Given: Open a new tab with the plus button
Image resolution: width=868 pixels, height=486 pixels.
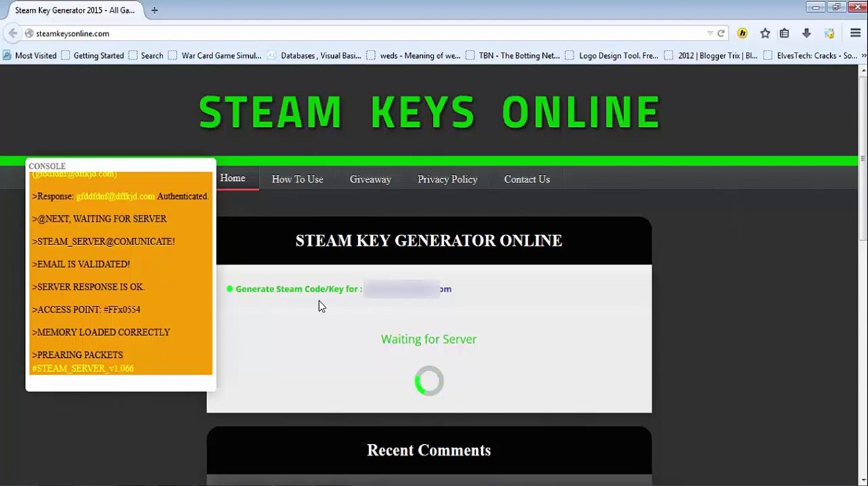Looking at the screenshot, I should click(x=154, y=10).
